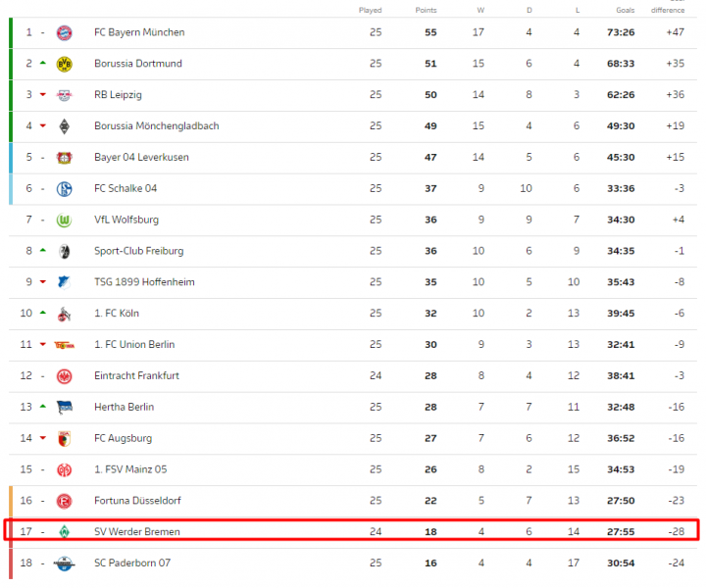Click the Eintracht Frankfurt eagle logo
706x588 pixels.
click(x=65, y=375)
